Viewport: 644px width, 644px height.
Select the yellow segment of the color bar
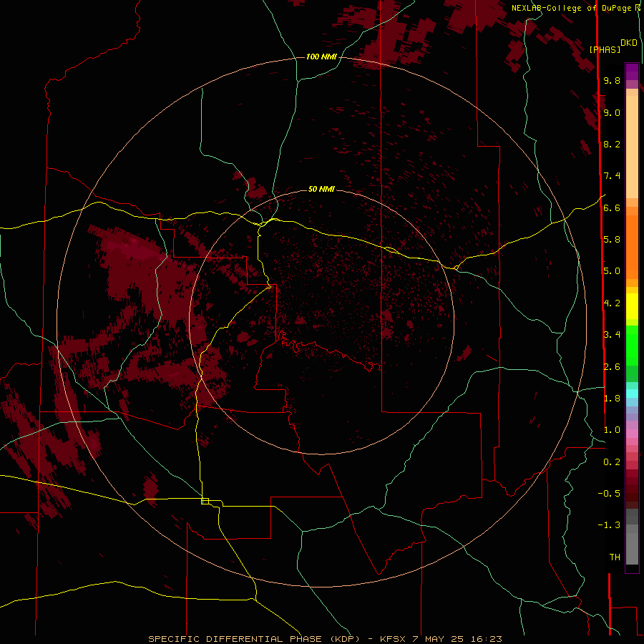click(632, 306)
